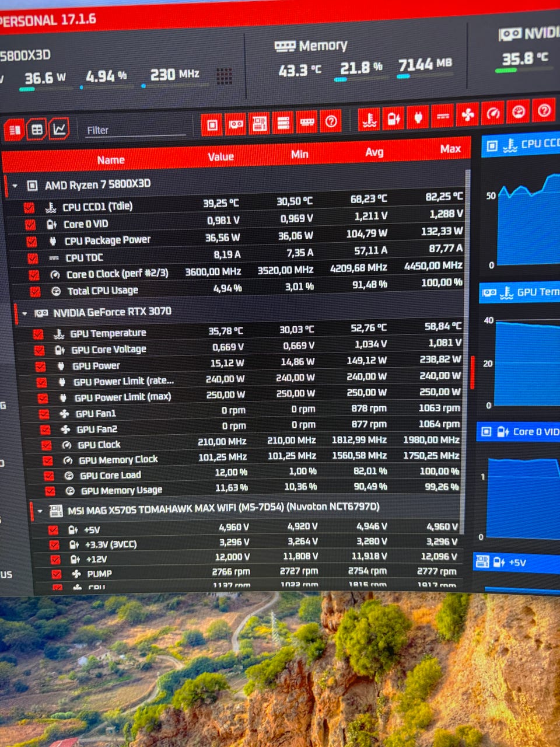Click the GPU card filter icon
Viewport: 560px width, 747px height.
236,124
